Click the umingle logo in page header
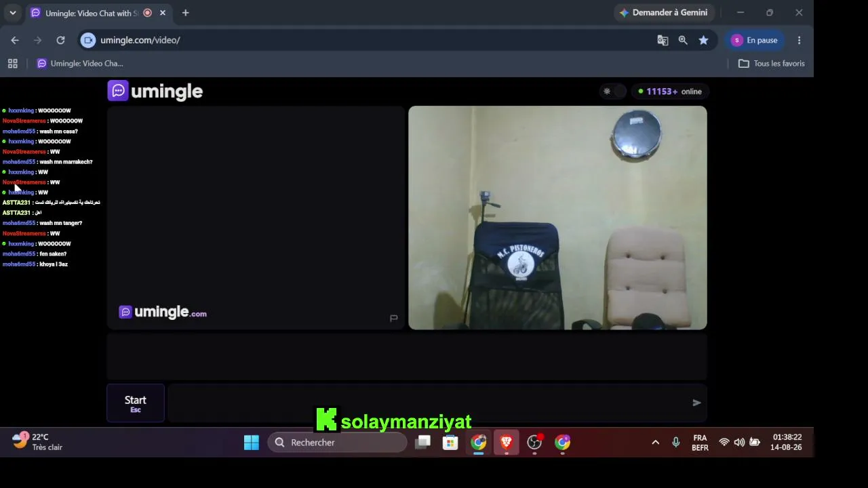Image resolution: width=868 pixels, height=488 pixels. (x=155, y=91)
